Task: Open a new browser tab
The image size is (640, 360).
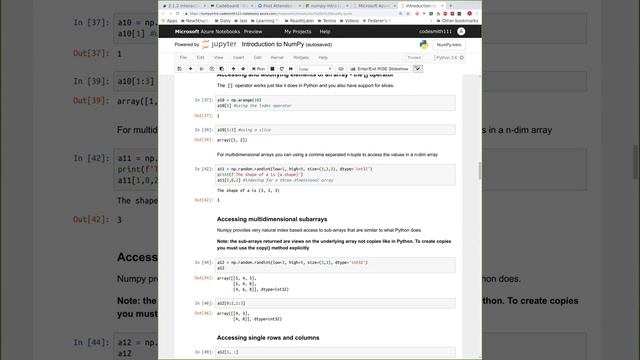Action: tap(451, 6)
